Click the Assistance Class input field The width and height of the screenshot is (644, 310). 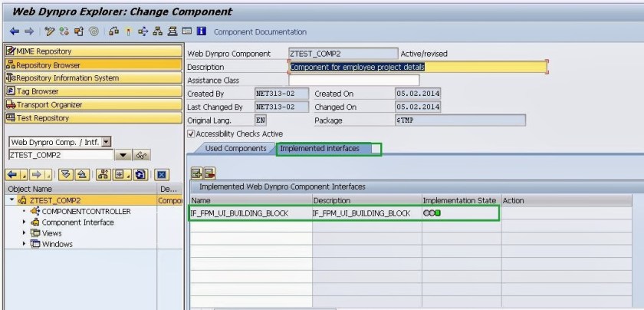[353, 80]
